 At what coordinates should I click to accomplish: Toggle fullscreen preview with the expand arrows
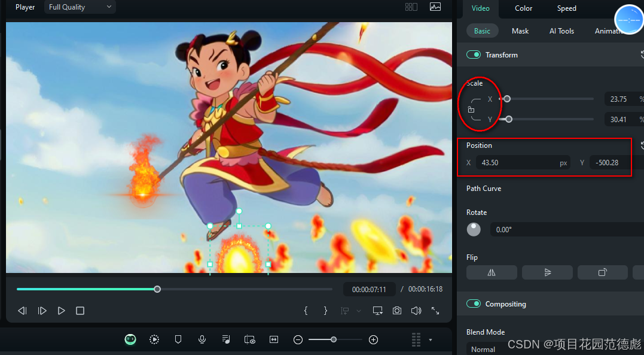point(435,311)
